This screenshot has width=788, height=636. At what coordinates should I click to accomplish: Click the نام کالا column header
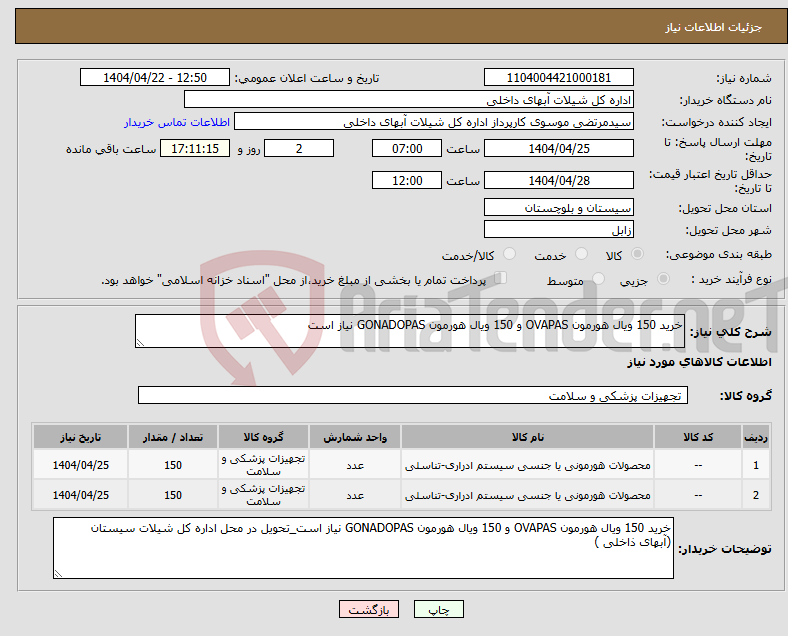pyautogui.click(x=528, y=437)
